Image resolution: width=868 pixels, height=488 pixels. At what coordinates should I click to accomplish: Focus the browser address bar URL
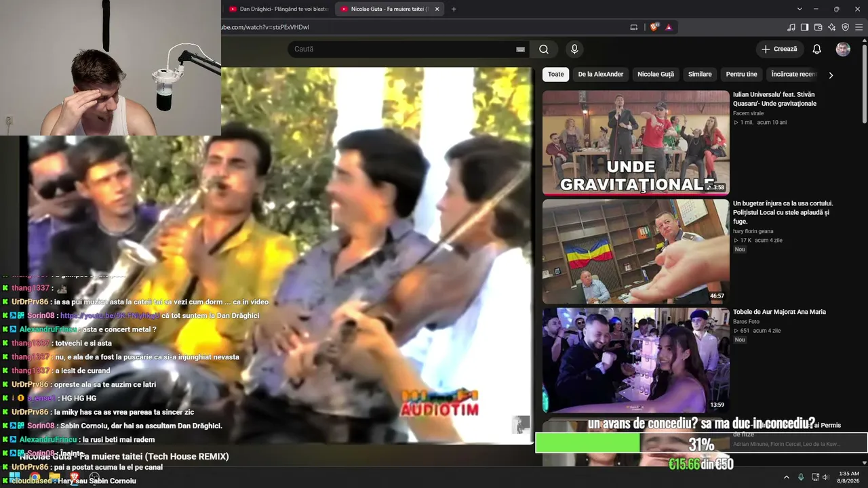264,27
